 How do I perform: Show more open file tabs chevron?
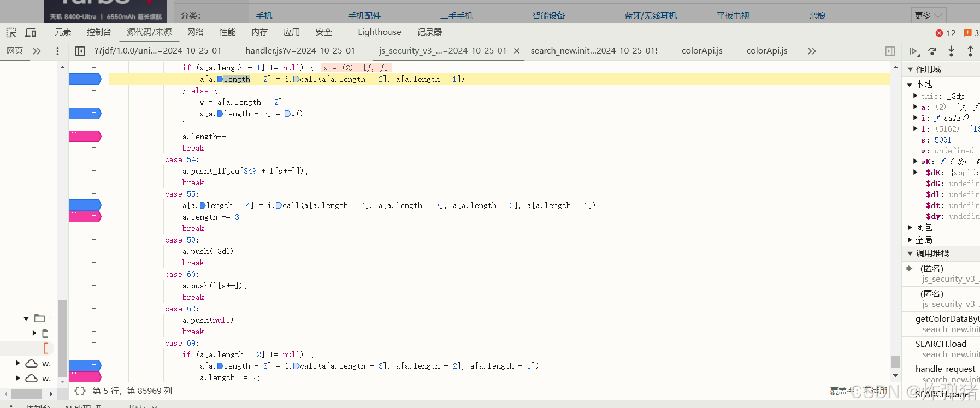(812, 51)
